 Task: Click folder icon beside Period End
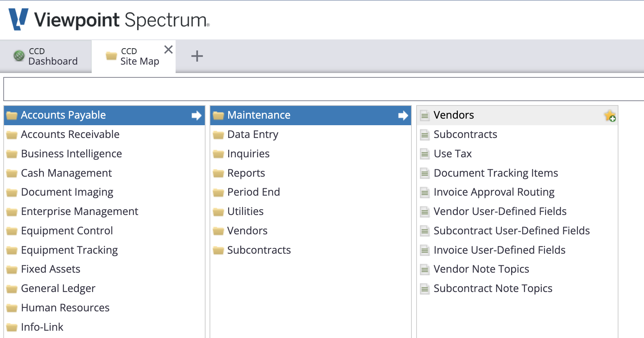pyautogui.click(x=218, y=193)
